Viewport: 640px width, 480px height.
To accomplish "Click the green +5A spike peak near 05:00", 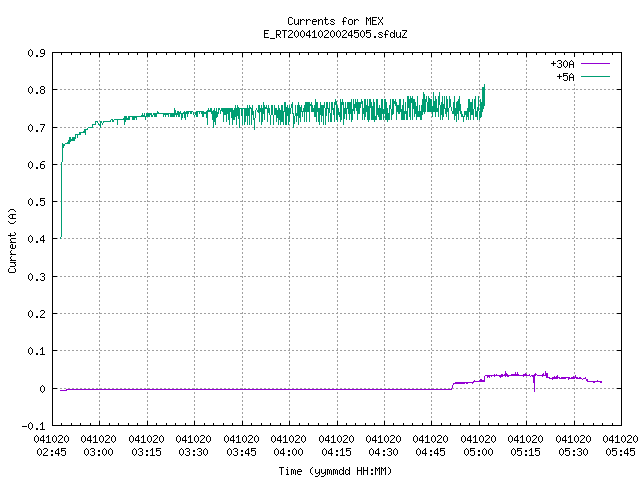I will tap(484, 87).
